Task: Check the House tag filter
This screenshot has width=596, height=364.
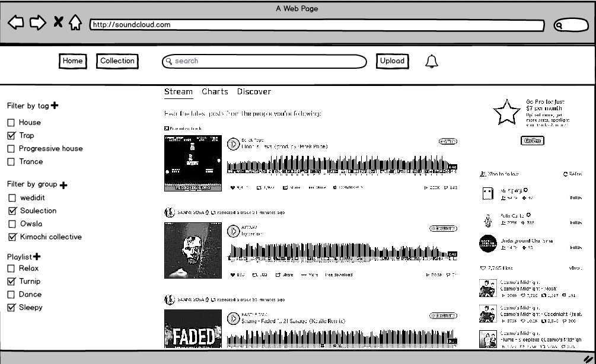Action: pyautogui.click(x=11, y=123)
